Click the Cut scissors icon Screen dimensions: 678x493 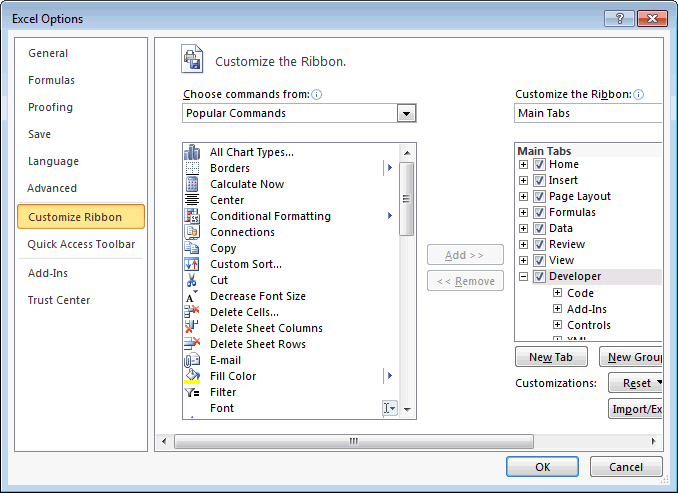pos(192,280)
